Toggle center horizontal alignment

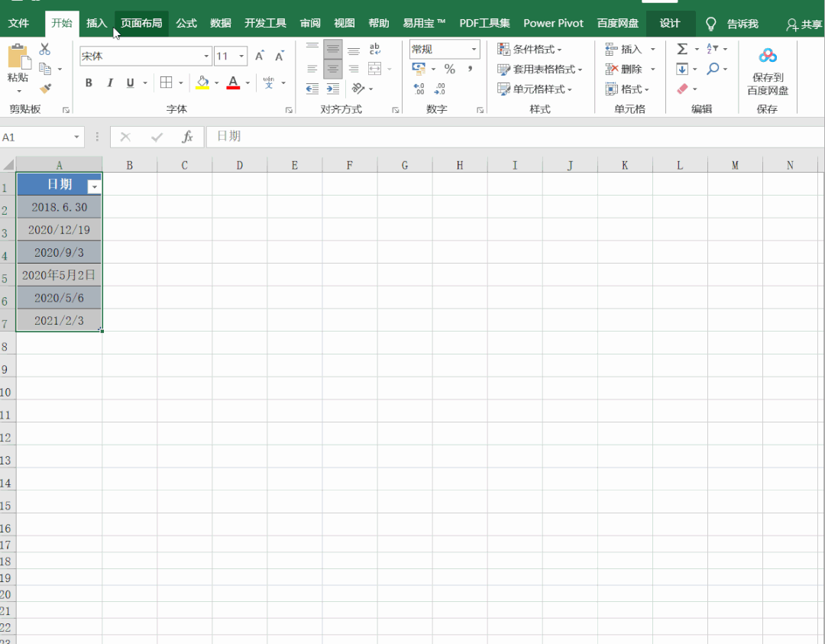[332, 69]
